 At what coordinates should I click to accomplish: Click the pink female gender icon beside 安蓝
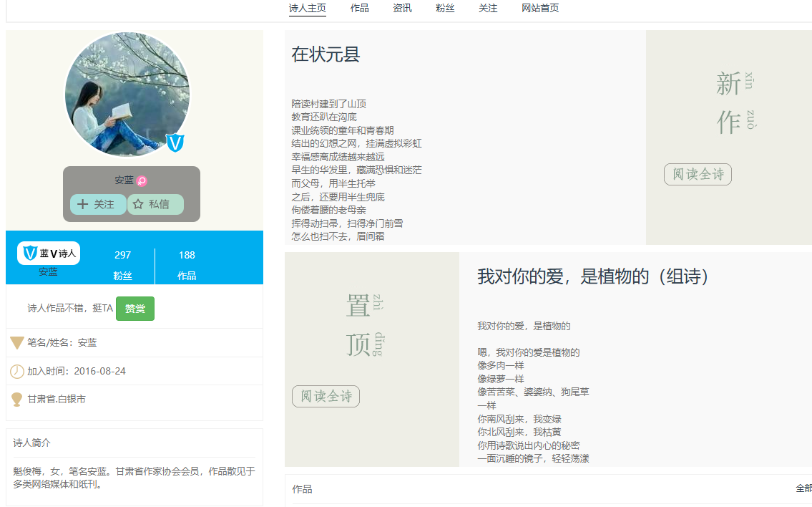(x=142, y=181)
